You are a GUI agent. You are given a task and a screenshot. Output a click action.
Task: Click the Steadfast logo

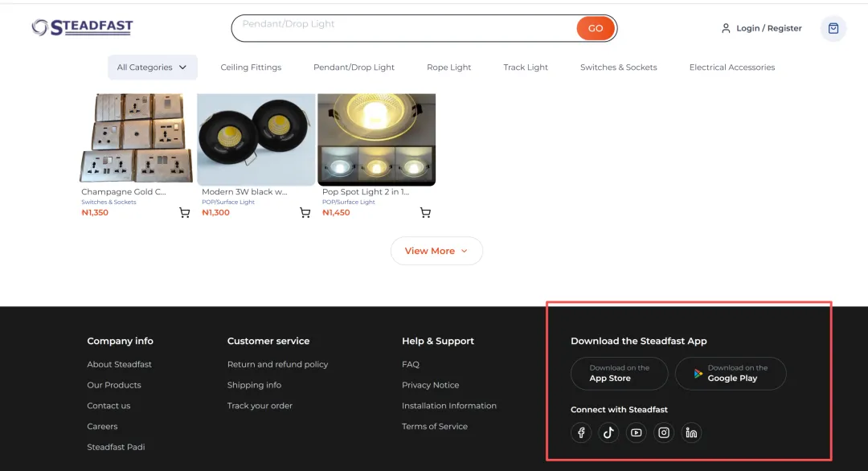[x=83, y=27]
